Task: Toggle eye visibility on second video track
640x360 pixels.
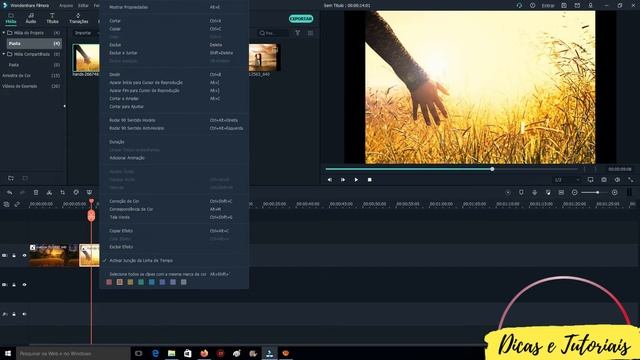Action: [24, 284]
